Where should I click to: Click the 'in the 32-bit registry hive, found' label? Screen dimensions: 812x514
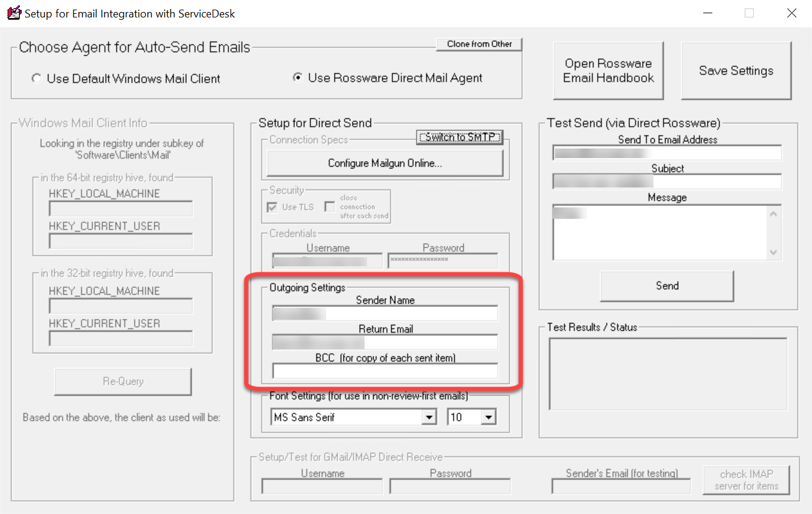107,273
